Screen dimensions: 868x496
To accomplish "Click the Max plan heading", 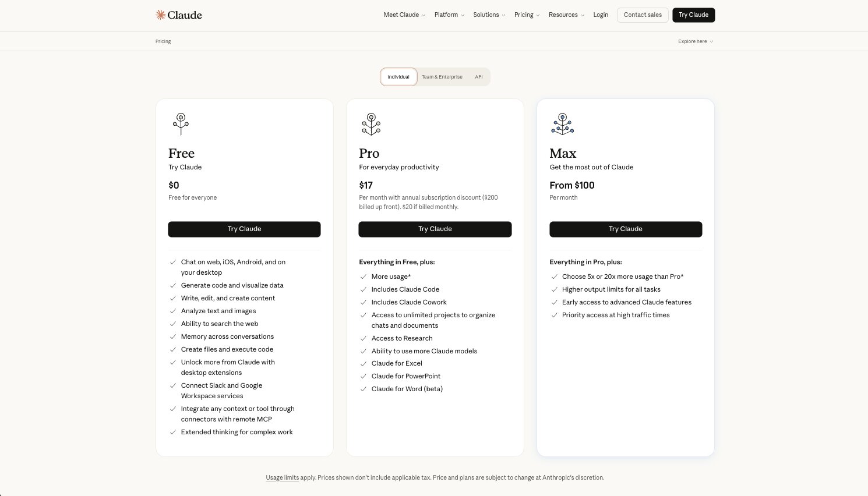I will pyautogui.click(x=563, y=153).
